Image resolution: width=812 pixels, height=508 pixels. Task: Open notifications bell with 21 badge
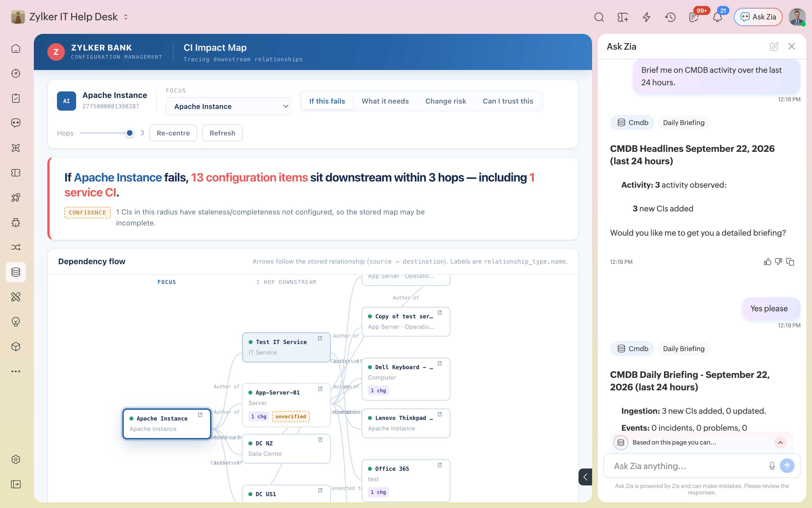717,17
